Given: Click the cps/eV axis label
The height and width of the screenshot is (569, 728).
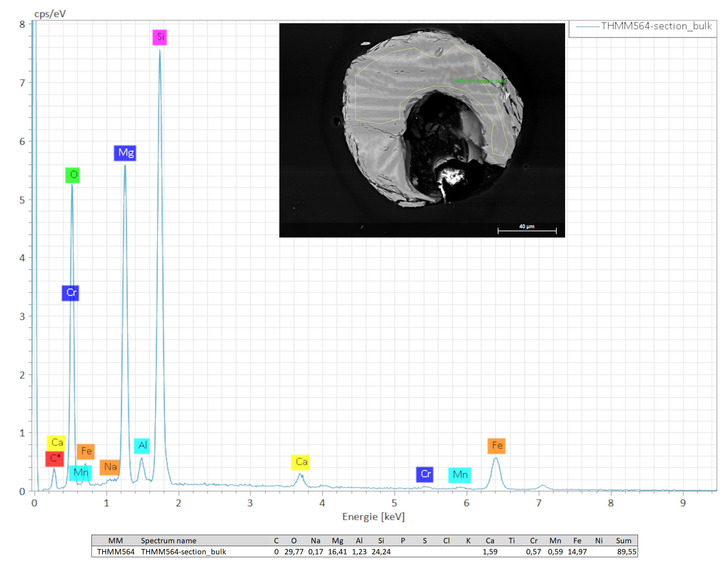Looking at the screenshot, I should click(50, 14).
